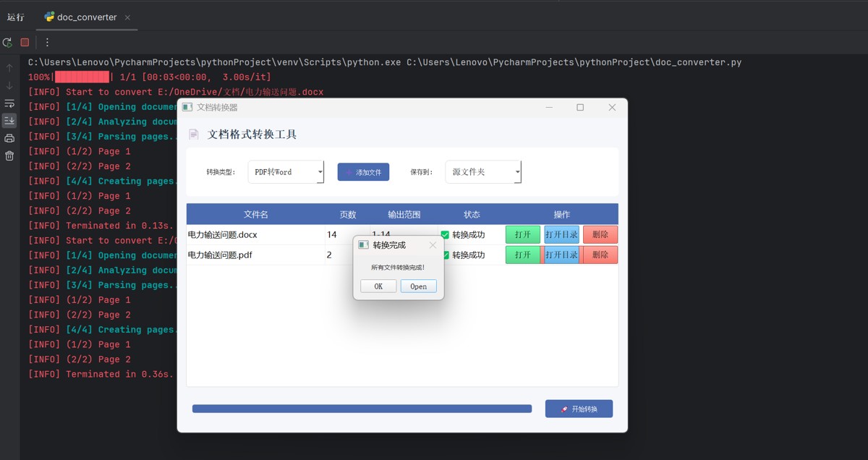This screenshot has height=460, width=868.
Task: Close the 转换完成 dialog with X
Action: click(x=433, y=245)
